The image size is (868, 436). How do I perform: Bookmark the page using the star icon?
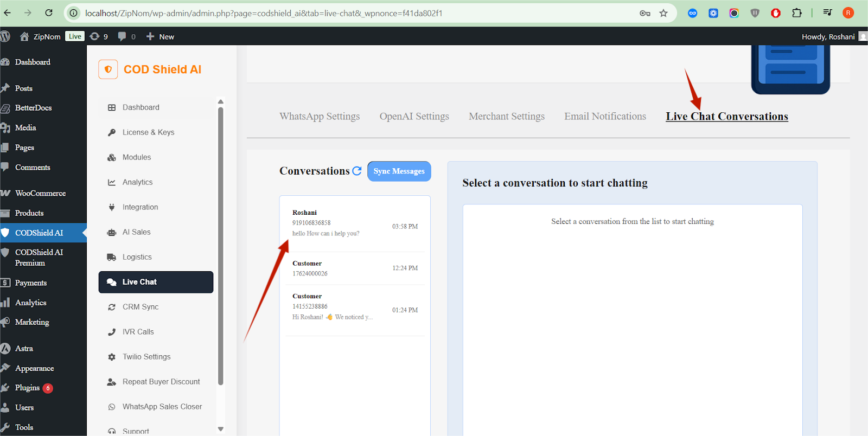click(x=663, y=13)
